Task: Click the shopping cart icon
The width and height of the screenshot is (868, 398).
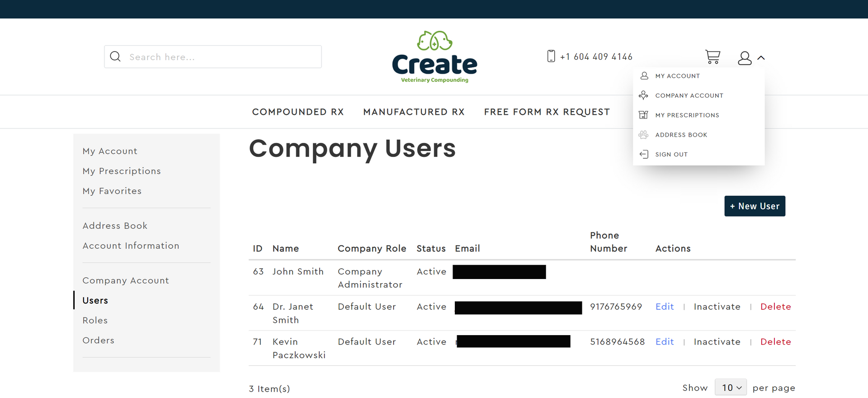Action: [712, 57]
